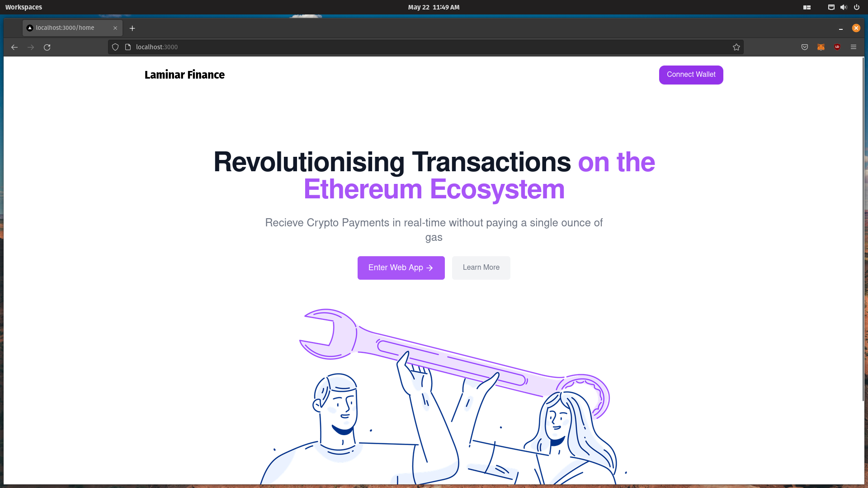This screenshot has height=488, width=868.
Task: Click the bookmark star icon
Action: pyautogui.click(x=736, y=47)
